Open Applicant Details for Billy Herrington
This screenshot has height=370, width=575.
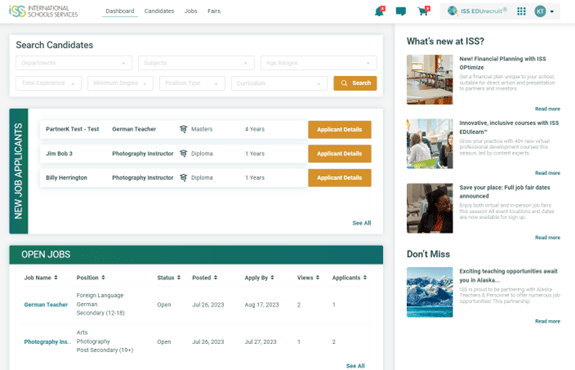[x=340, y=178]
